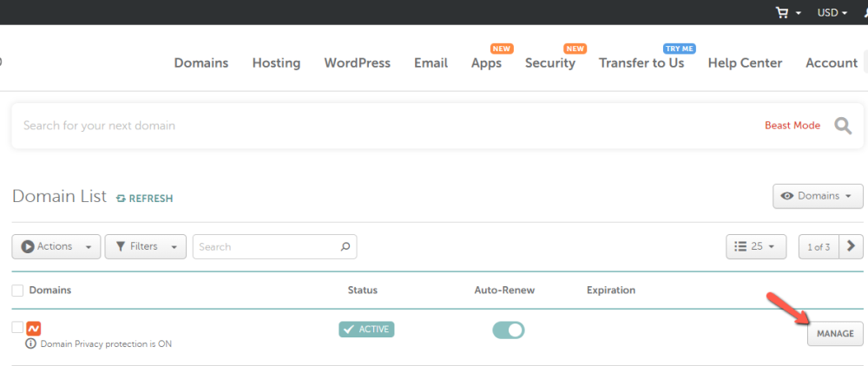This screenshot has height=366, width=868.
Task: Open the Domains menu in the top navigation
Action: click(201, 63)
